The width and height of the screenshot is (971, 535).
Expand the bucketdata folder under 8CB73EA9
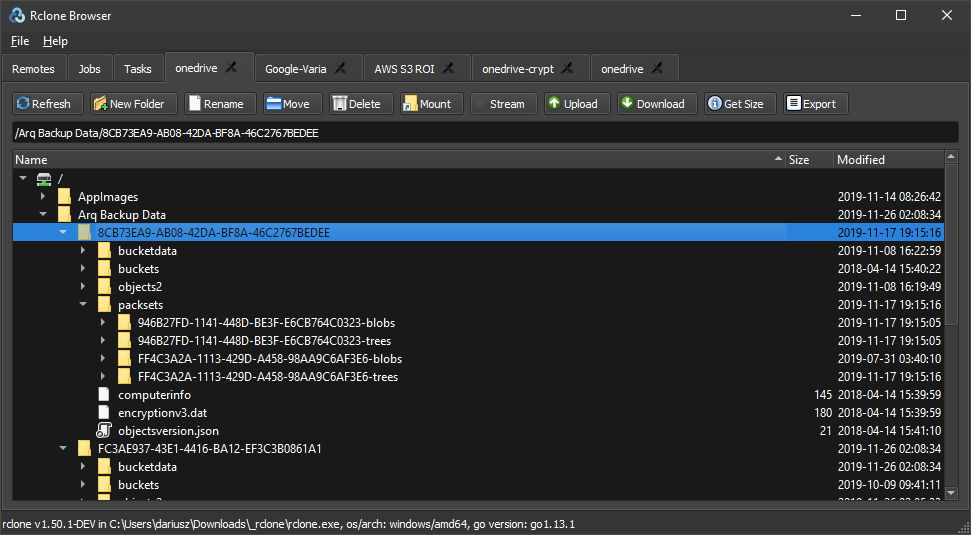(x=83, y=251)
